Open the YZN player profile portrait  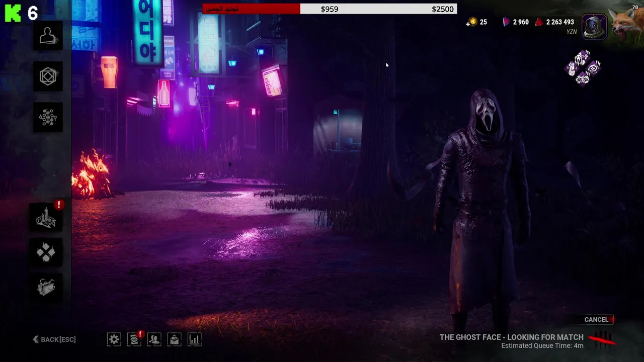click(594, 27)
